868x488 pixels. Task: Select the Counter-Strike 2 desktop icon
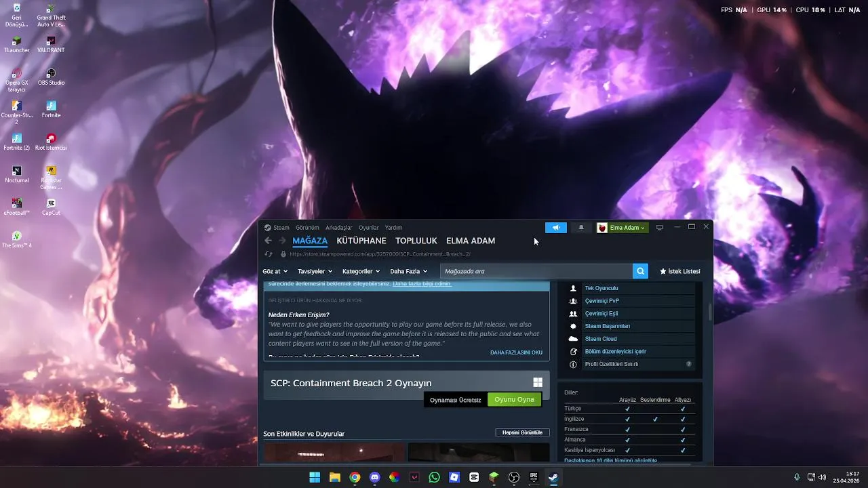click(x=17, y=113)
